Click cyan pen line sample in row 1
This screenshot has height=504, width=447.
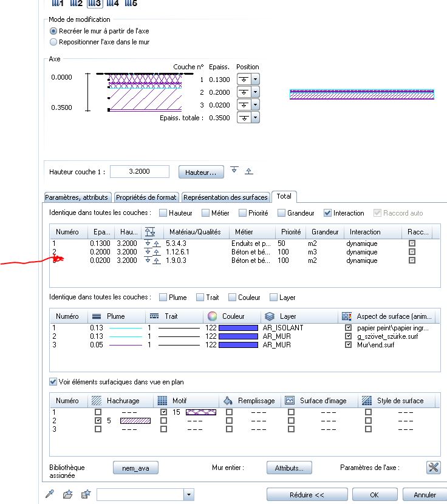click(x=126, y=328)
